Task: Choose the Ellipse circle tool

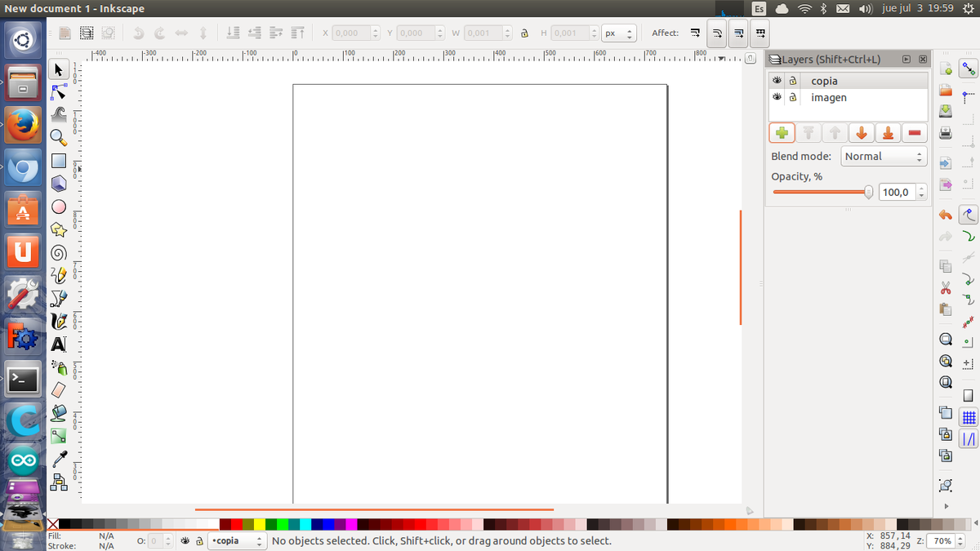Action: [59, 207]
